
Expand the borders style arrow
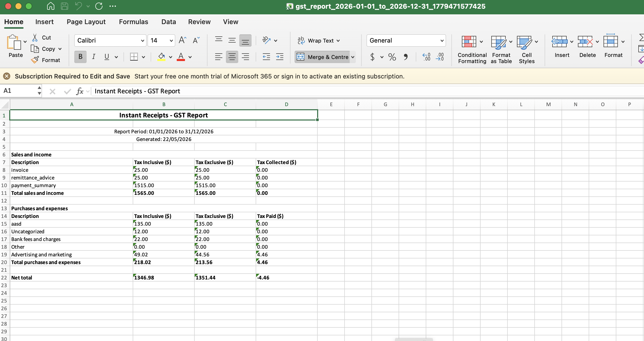coord(143,57)
